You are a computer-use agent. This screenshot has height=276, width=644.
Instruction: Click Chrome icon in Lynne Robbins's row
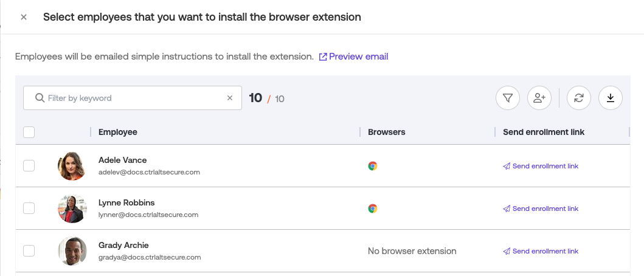coord(373,209)
